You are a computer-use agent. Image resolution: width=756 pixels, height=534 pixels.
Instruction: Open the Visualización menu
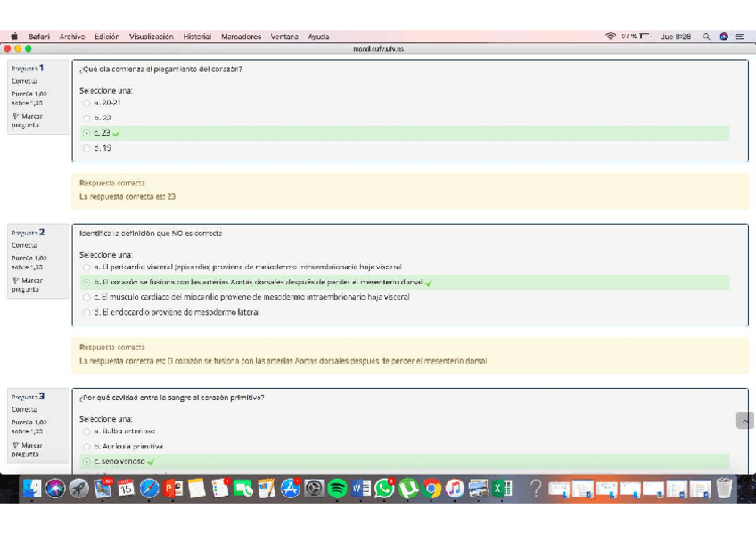point(151,37)
